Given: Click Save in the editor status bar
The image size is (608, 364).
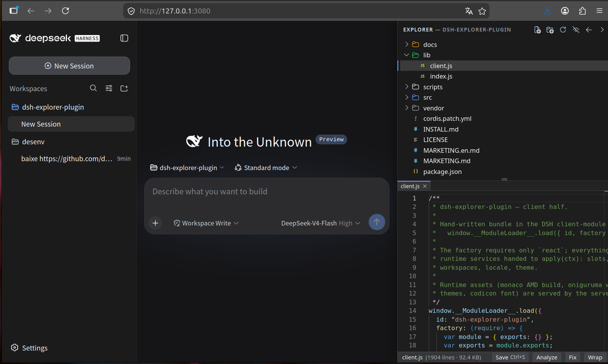Looking at the screenshot, I should point(510,357).
